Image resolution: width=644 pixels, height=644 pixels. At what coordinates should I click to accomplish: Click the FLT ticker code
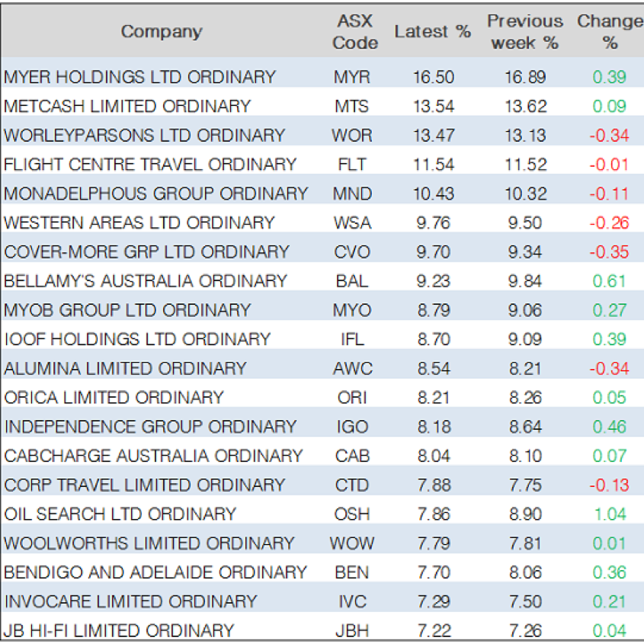pyautogui.click(x=351, y=164)
